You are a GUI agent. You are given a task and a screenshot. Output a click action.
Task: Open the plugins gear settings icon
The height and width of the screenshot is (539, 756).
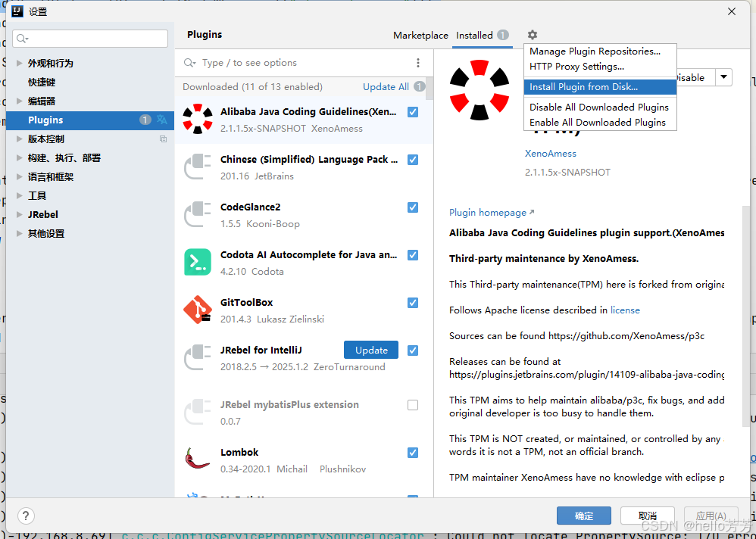(532, 35)
